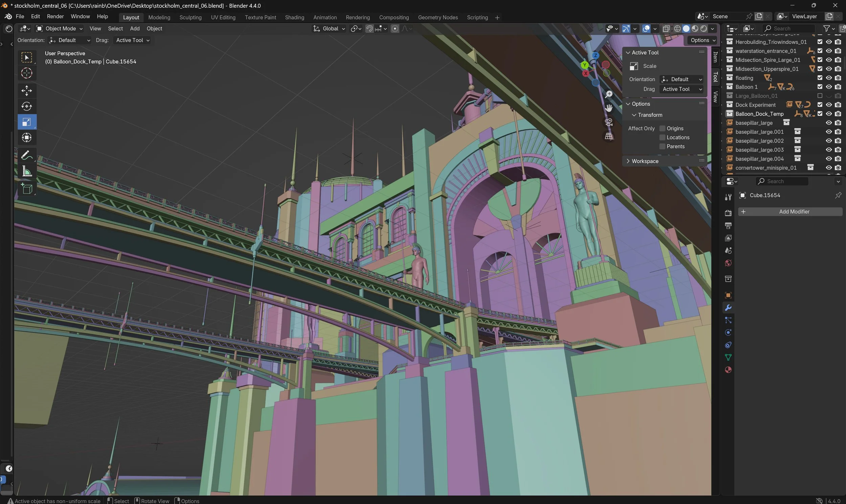Collapse the Transform section
Screen dimensions: 846x504
634,115
